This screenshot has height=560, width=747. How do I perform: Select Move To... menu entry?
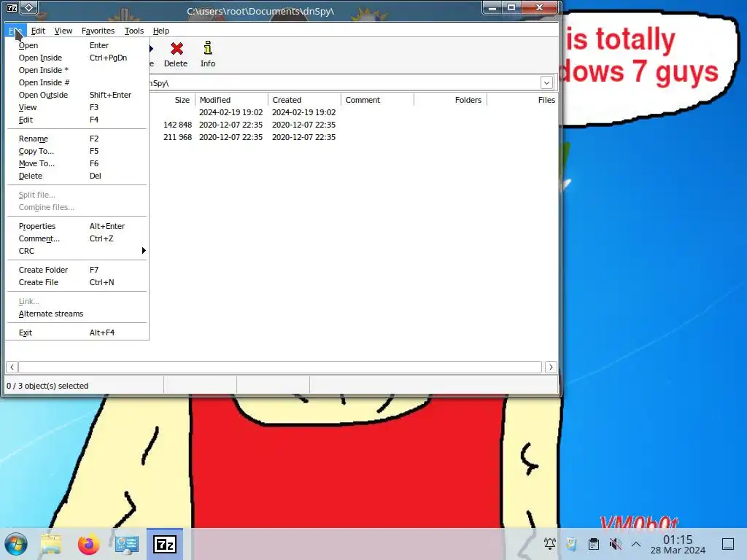tap(77, 163)
